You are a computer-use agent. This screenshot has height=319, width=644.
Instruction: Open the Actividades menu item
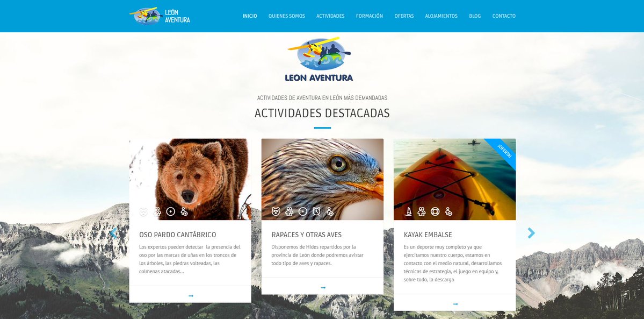point(330,16)
